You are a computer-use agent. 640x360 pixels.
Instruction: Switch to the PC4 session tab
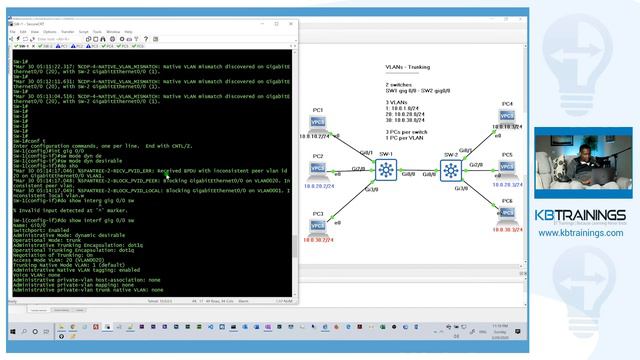[108, 46]
